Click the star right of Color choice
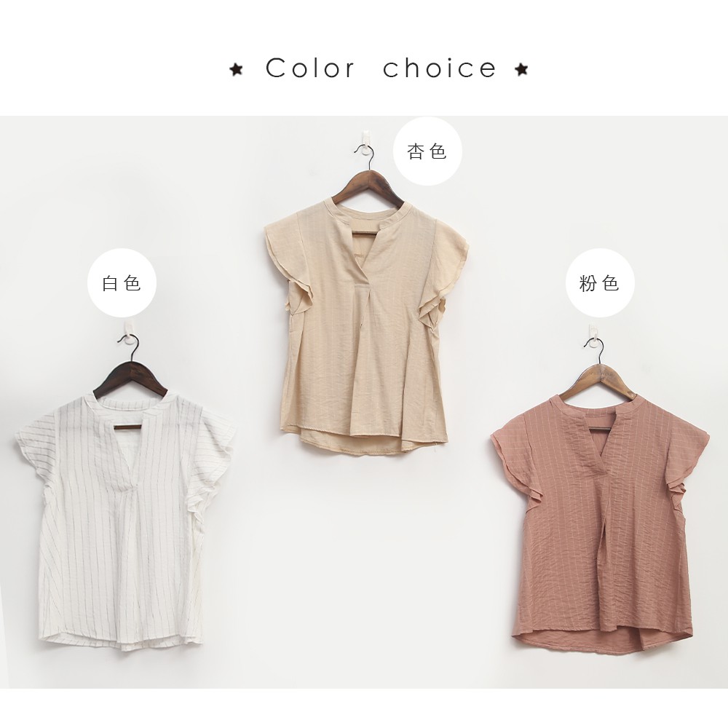This screenshot has height=728, width=728. (521, 70)
